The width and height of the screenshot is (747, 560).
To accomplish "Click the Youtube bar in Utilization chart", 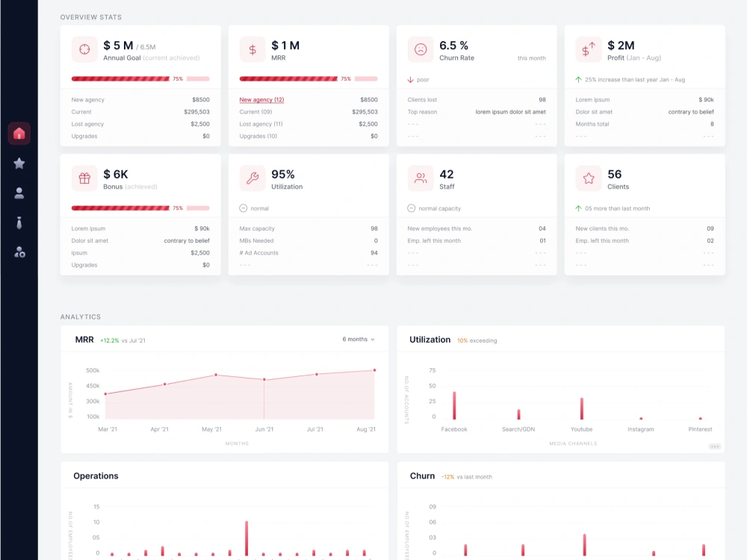I will point(582,408).
